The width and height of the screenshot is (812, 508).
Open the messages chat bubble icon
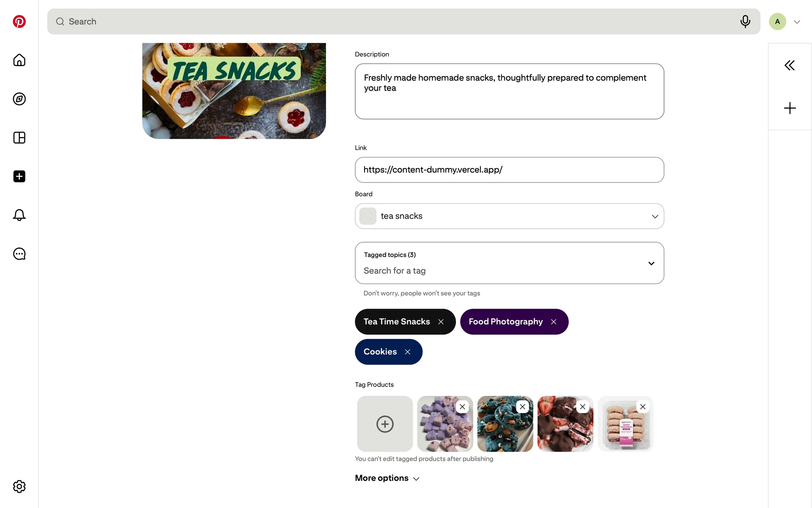(x=19, y=254)
